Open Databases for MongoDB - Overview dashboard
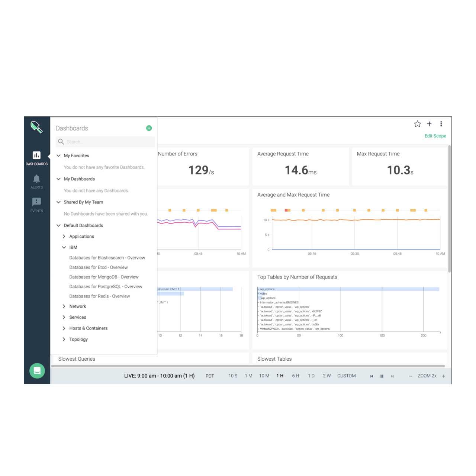The width and height of the screenshot is (476, 476). click(x=104, y=277)
